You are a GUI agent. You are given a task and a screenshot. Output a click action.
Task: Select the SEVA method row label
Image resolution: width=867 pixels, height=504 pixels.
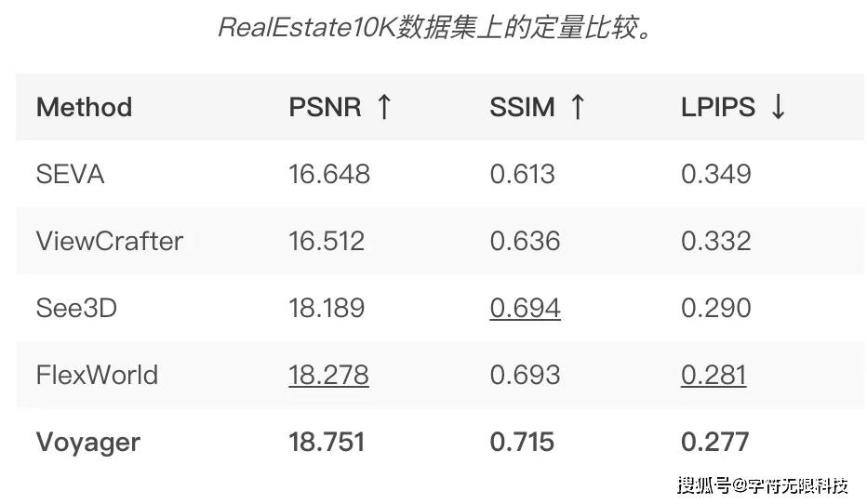[70, 174]
